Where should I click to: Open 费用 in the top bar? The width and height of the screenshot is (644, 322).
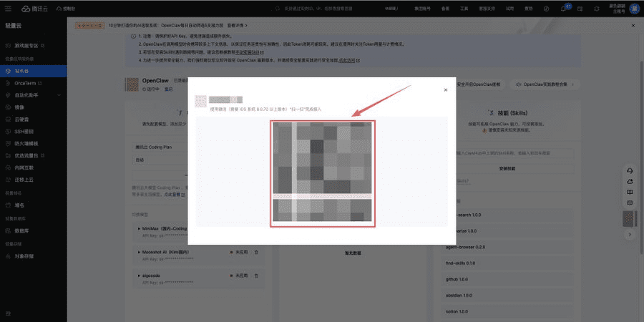pos(529,8)
